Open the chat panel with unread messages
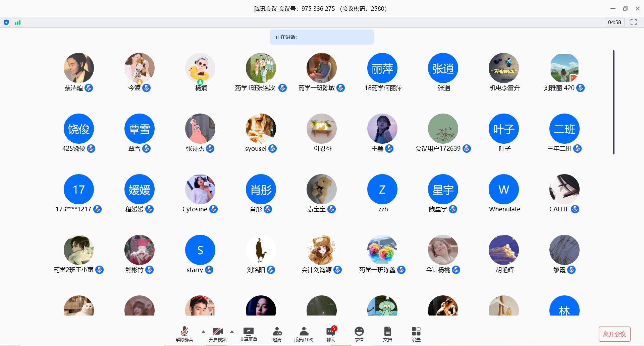Screen dimensions: 644x346 pos(331,334)
